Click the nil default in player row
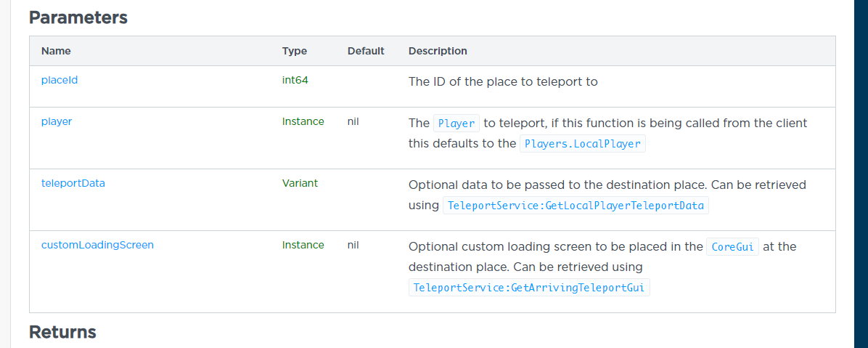 click(353, 121)
